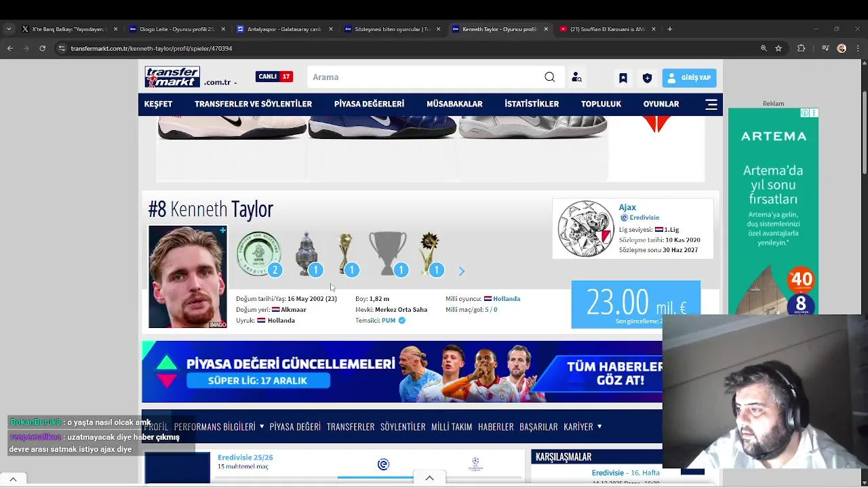This screenshot has width=868, height=488.
Task: Click the grey silver cup trophy
Action: click(x=388, y=253)
